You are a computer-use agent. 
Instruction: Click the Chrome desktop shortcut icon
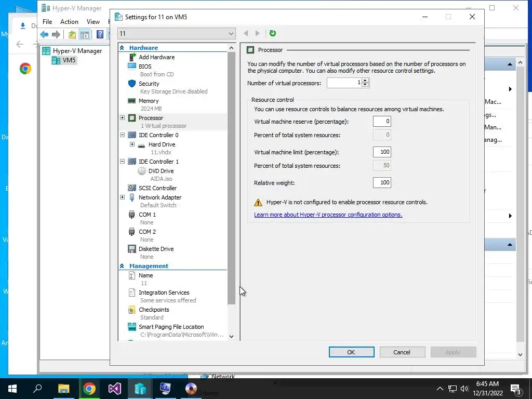[25, 69]
